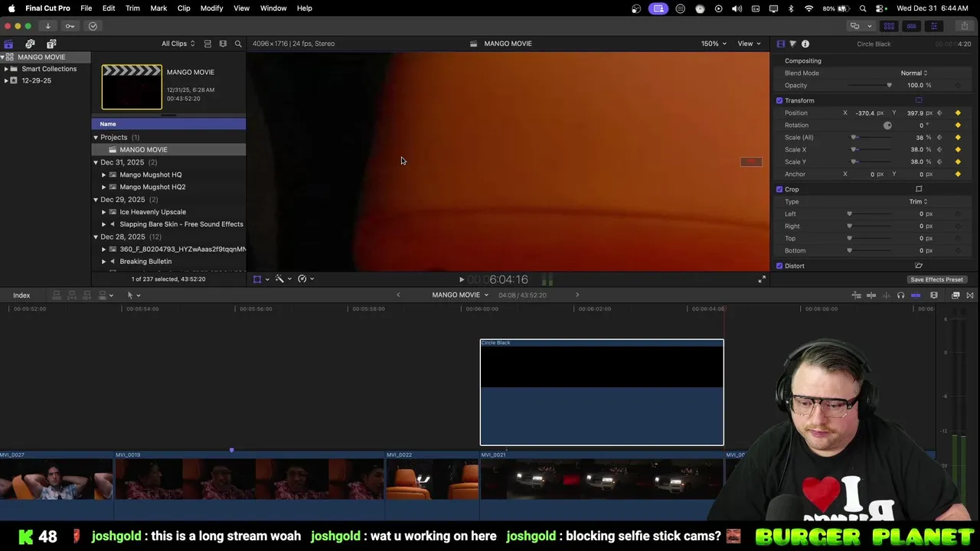The image size is (980, 551).
Task: Click the Distort onscreen controls icon
Action: click(x=919, y=266)
